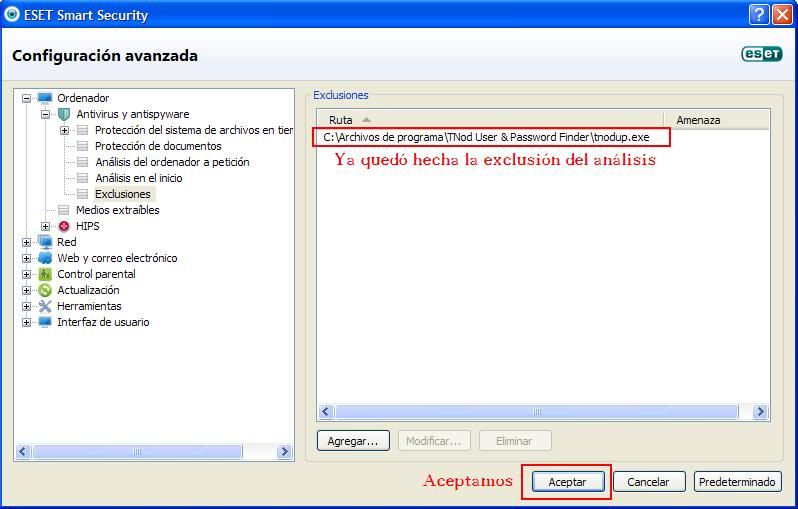Screen dimensions: 798x509
Task: Click exclusions list scrollbar left arrow
Action: click(326, 411)
